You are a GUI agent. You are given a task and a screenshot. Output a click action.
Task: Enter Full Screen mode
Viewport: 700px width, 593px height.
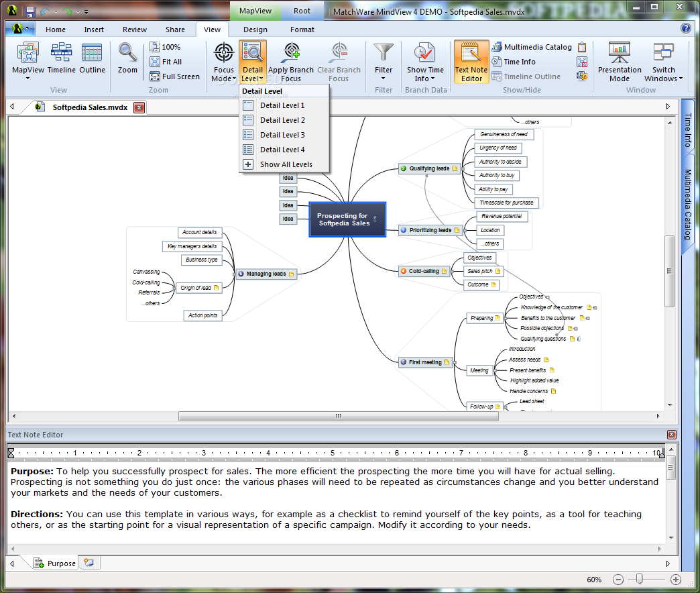click(174, 76)
